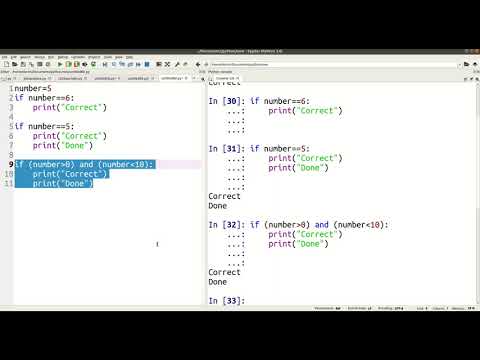Click the empty 'In [33]:' console prompt
The height and width of the screenshot is (360, 480).
pos(227,301)
